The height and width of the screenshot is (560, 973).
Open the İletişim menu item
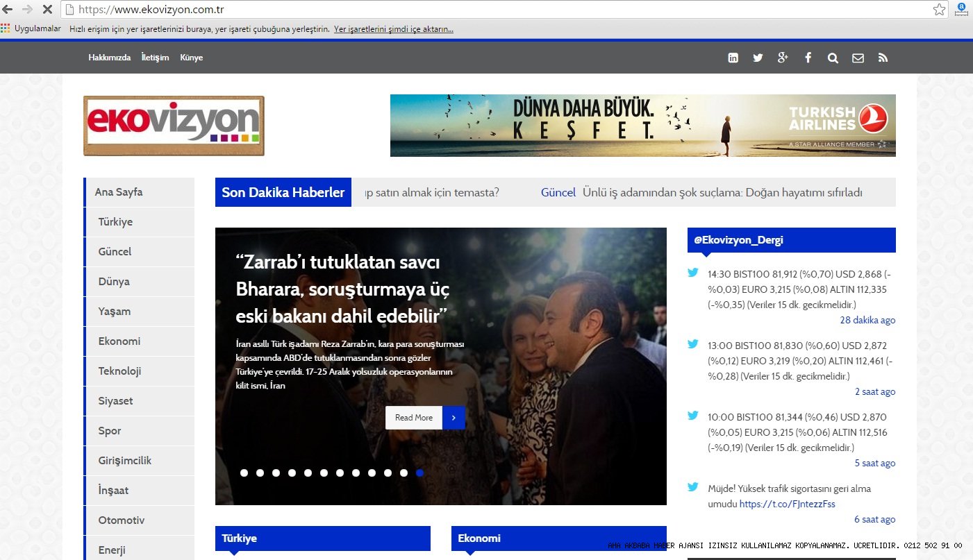[x=156, y=58]
